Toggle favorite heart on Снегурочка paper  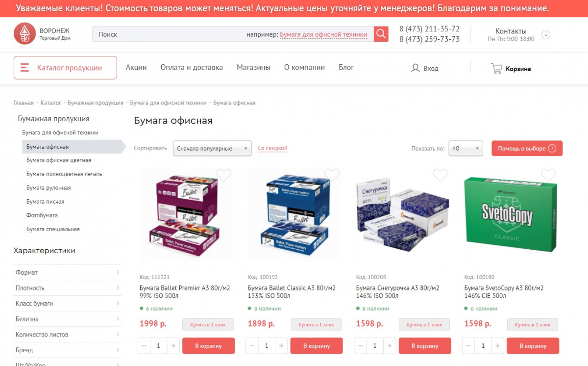440,175
